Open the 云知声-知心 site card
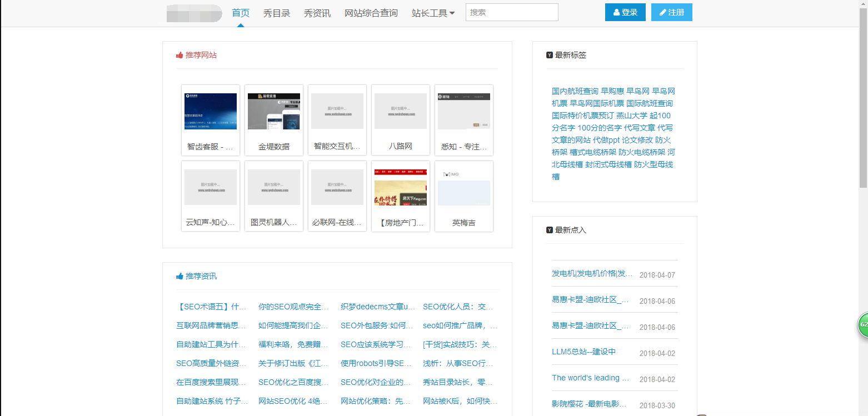Screen dimensions: 868x416 coord(211,196)
